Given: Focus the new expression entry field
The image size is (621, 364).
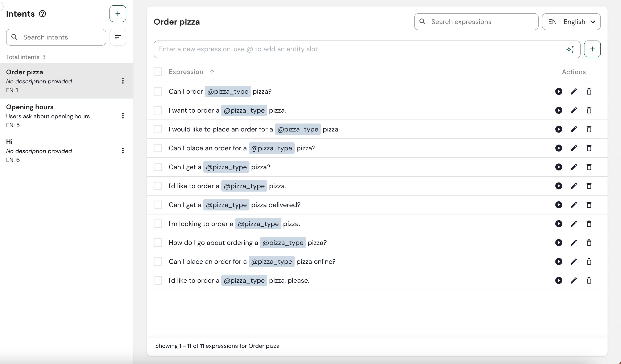Looking at the screenshot, I should (345, 49).
